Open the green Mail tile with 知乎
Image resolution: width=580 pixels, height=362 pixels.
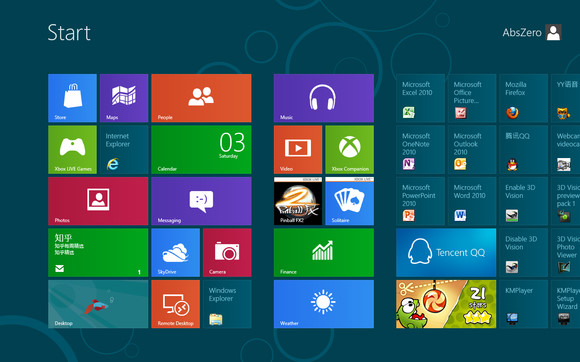pos(98,253)
